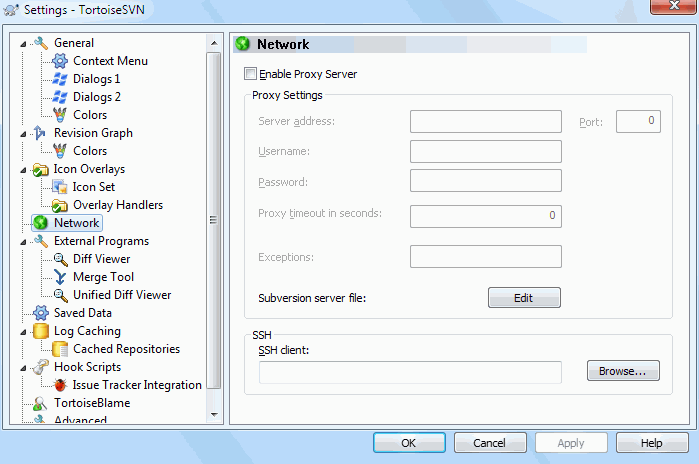The height and width of the screenshot is (464, 699).
Task: Click the Icon Overlays folder icon
Action: pyautogui.click(x=41, y=169)
